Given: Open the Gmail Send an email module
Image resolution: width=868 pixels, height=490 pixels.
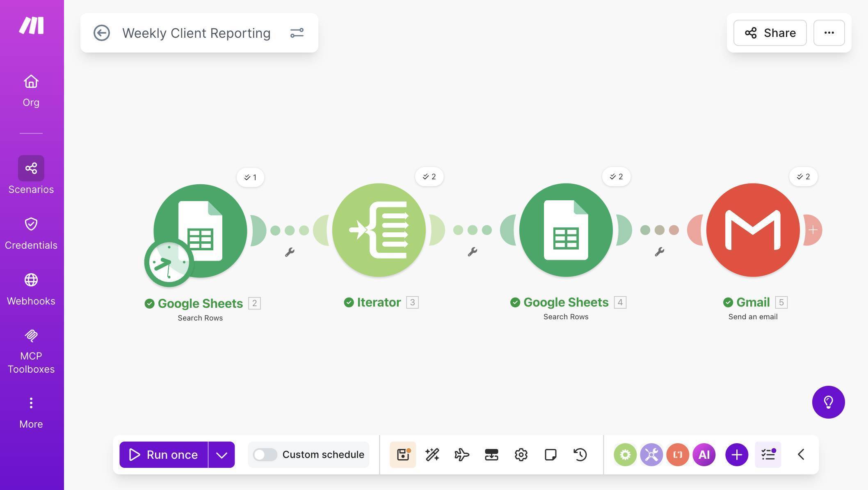Looking at the screenshot, I should point(752,230).
